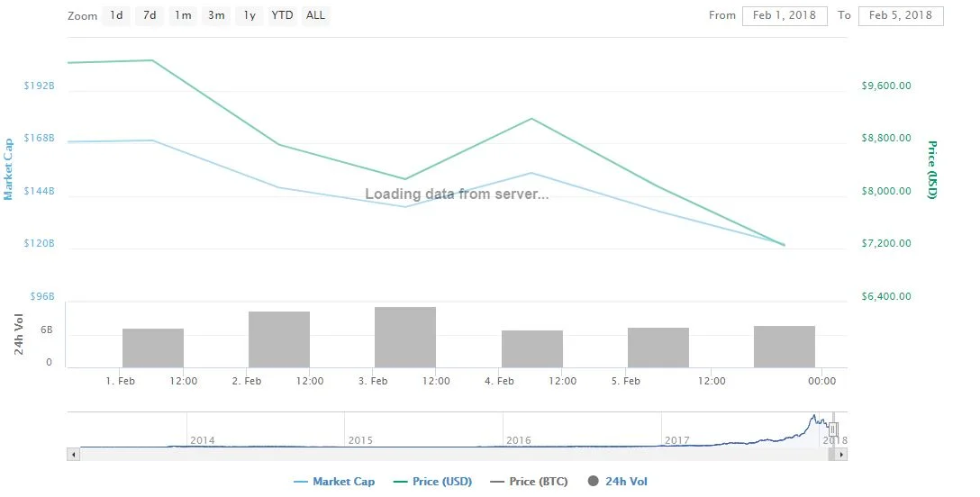Click the $8,000.00 price axis label
980x497 pixels.
tap(886, 191)
